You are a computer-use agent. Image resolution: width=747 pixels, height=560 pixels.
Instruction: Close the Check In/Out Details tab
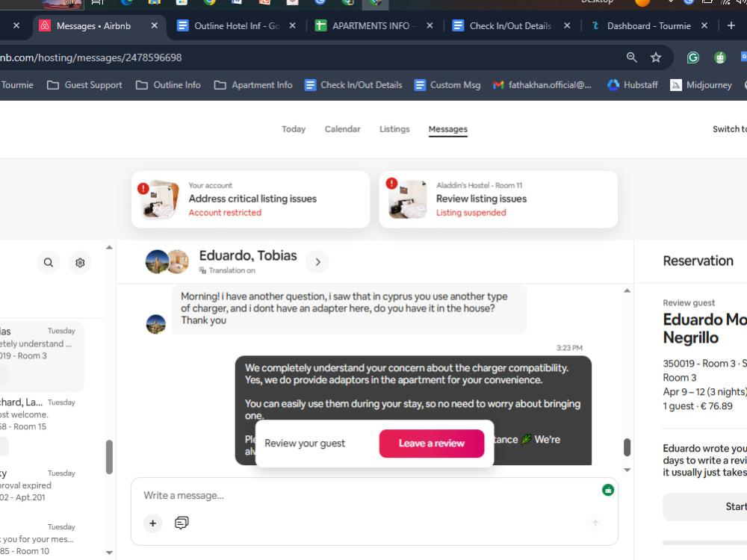[x=567, y=25]
